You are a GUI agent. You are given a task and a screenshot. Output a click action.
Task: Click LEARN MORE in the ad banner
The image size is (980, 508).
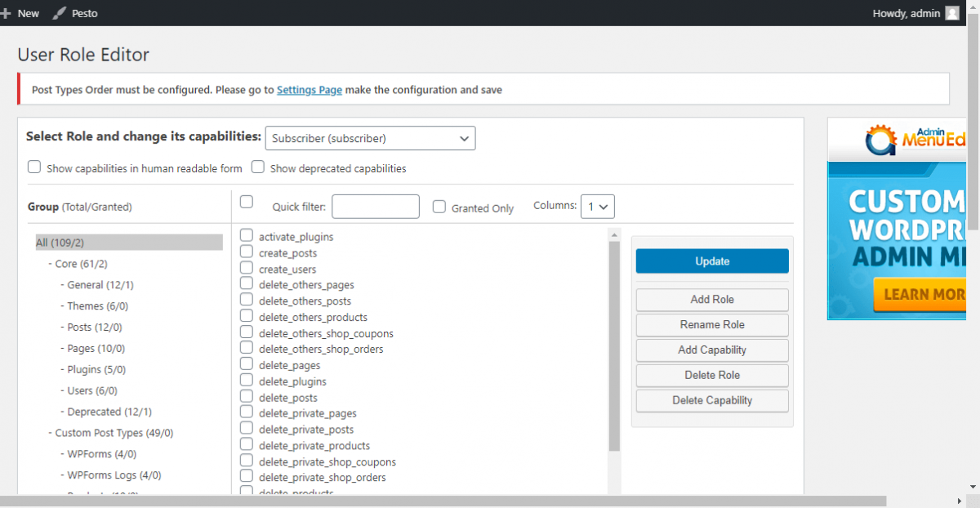pos(921,294)
